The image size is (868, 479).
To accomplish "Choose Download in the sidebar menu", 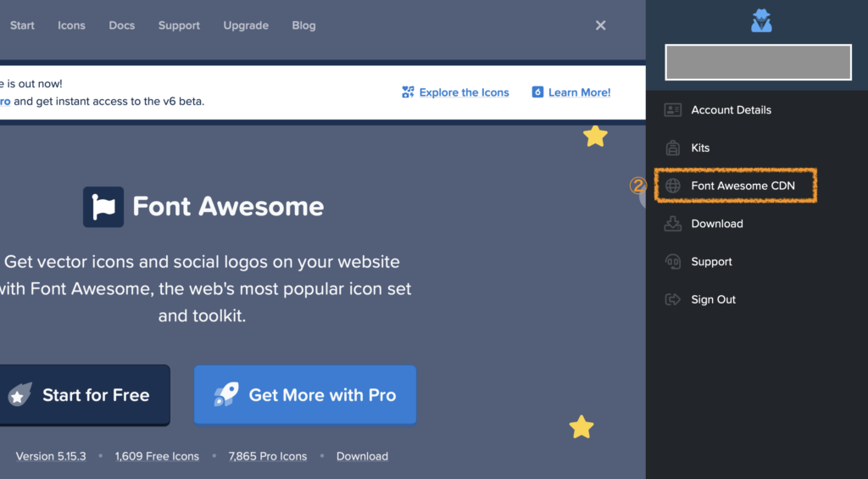I will tap(717, 224).
